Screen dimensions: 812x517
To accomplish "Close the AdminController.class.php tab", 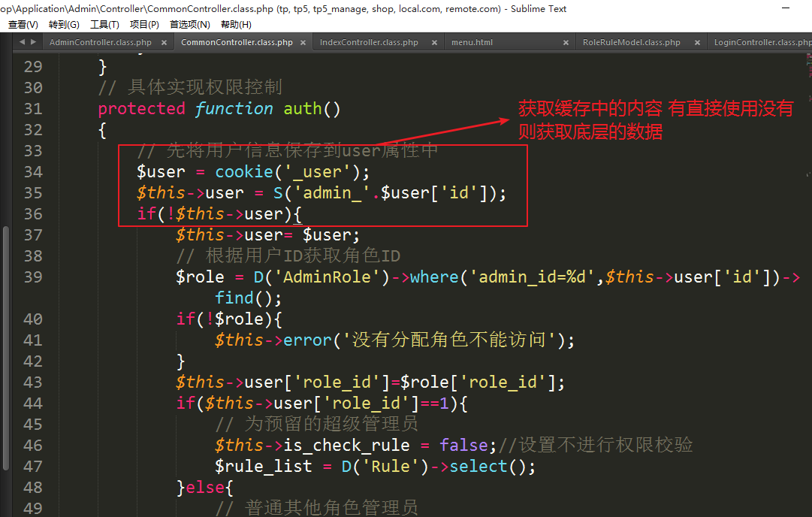I will coord(165,43).
